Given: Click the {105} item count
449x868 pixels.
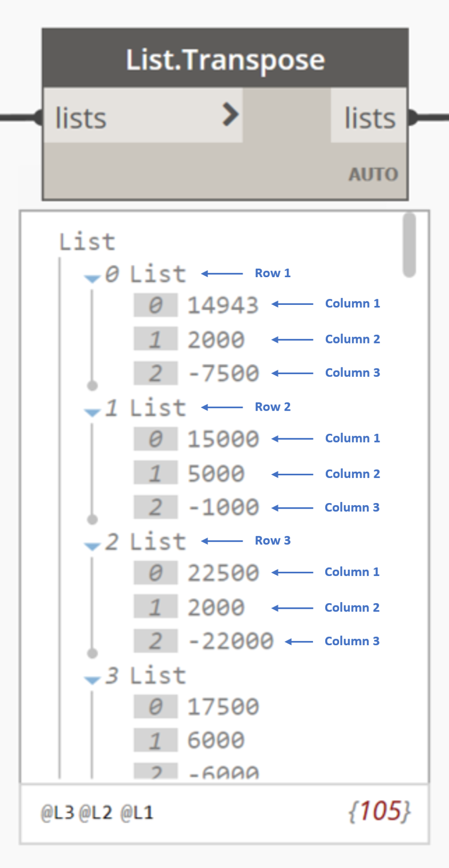Looking at the screenshot, I should pyautogui.click(x=380, y=812).
